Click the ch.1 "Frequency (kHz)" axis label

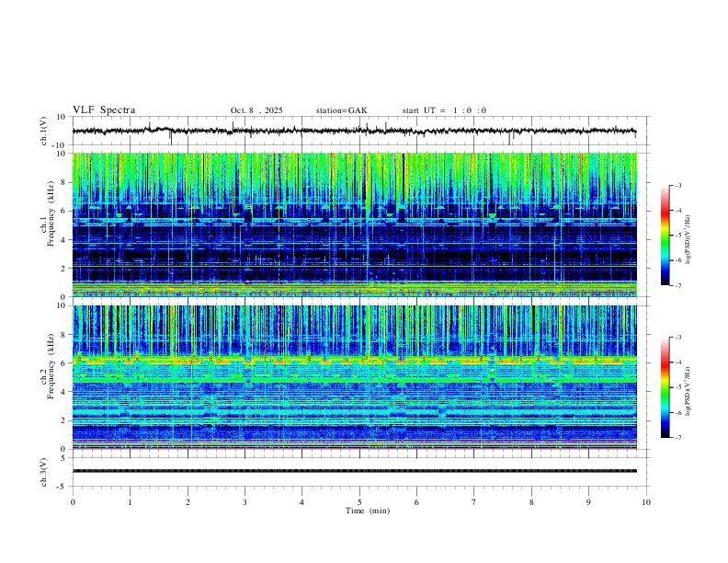51,213
